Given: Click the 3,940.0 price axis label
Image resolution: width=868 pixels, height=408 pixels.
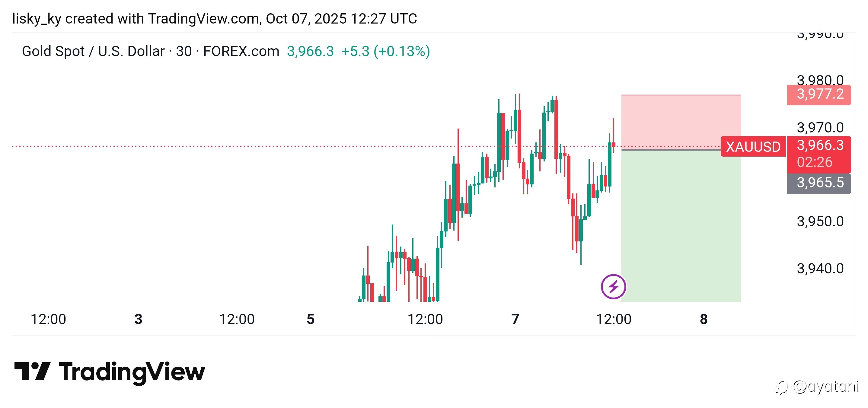Looking at the screenshot, I should click(x=819, y=269).
